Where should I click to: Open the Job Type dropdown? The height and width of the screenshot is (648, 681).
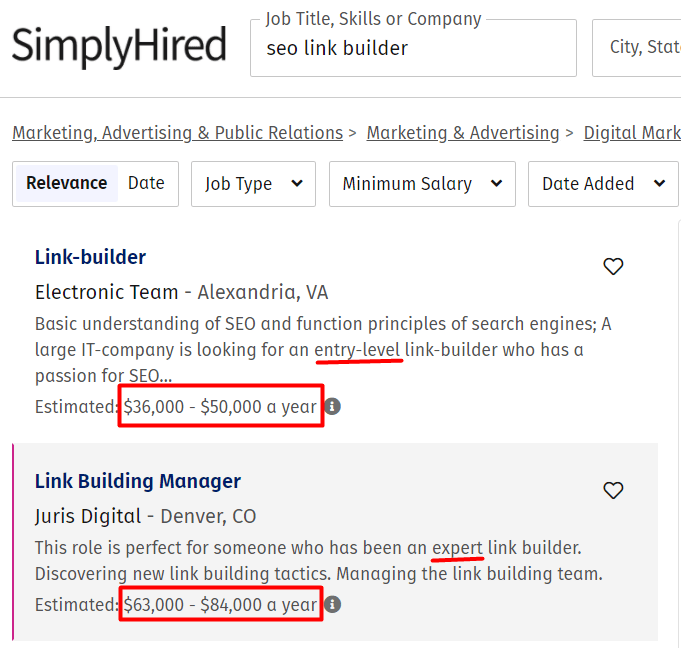253,184
